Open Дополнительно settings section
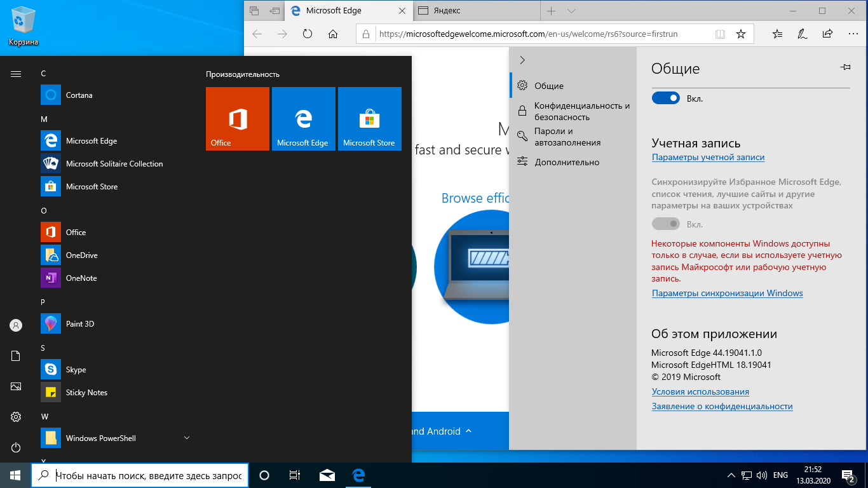This screenshot has width=868, height=488. (573, 162)
